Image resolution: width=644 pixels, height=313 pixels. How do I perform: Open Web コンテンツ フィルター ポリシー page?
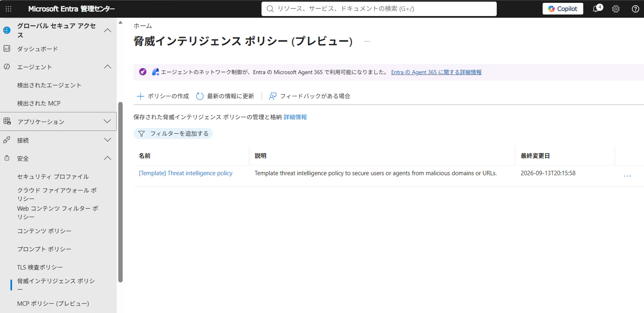(58, 212)
